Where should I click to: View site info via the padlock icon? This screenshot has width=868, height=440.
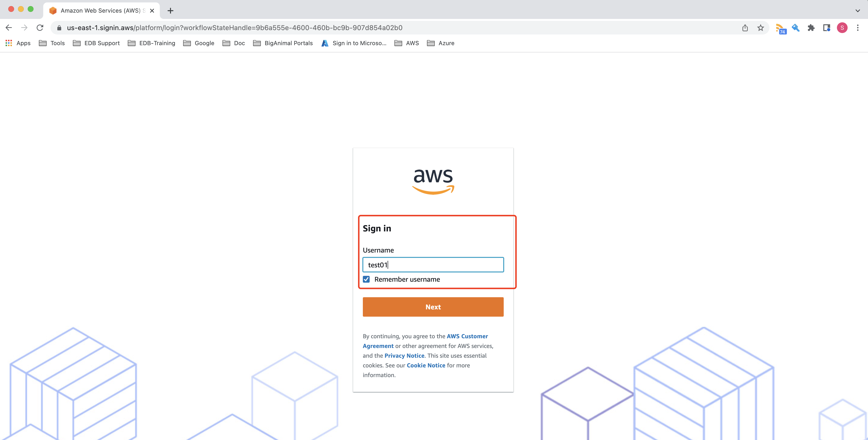pyautogui.click(x=59, y=28)
